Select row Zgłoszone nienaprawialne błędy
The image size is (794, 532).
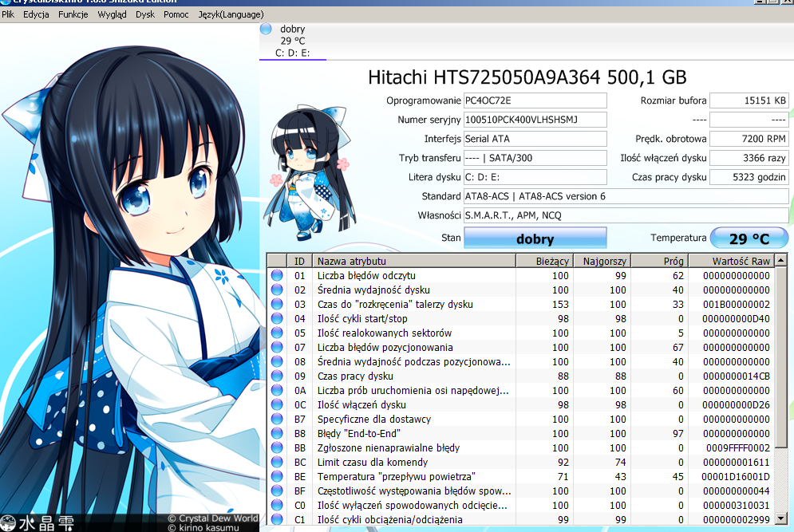click(x=520, y=447)
